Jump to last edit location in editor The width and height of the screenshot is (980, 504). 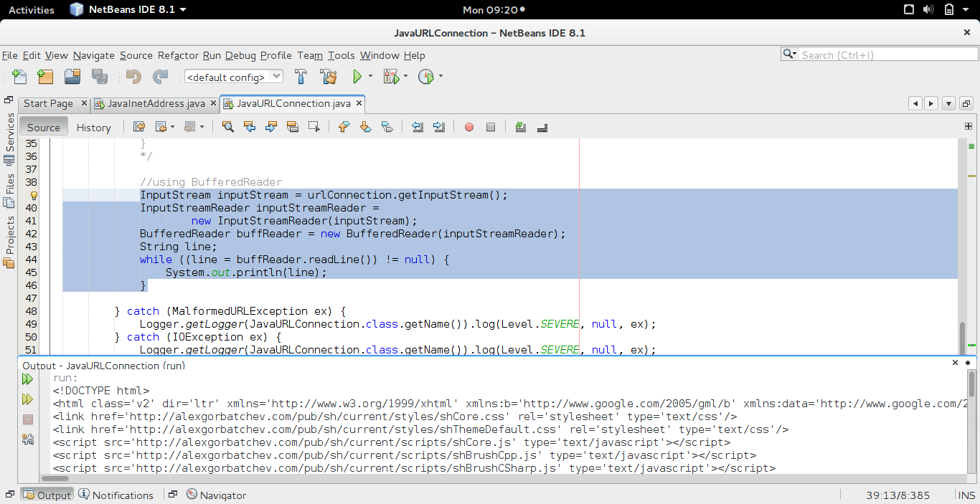tap(139, 127)
